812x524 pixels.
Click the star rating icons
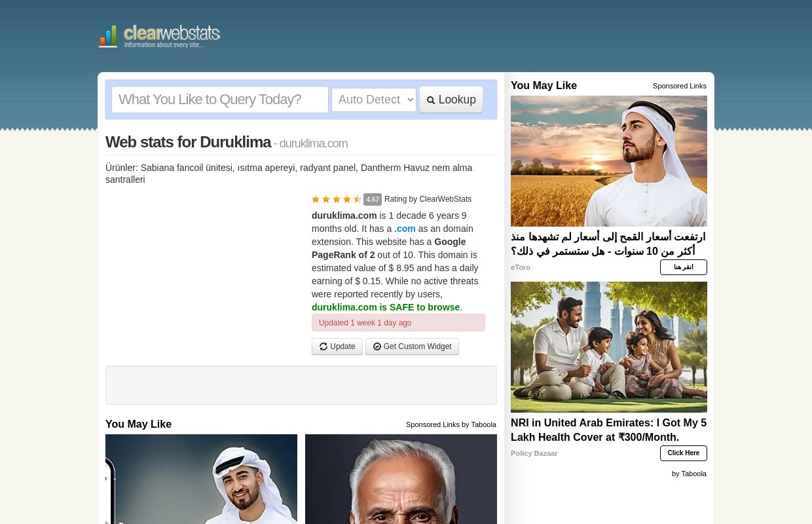(x=337, y=199)
